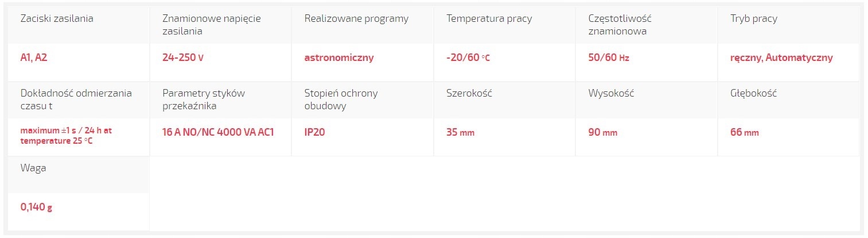Select the "ręczny, Automatyczny" value

tap(781, 57)
